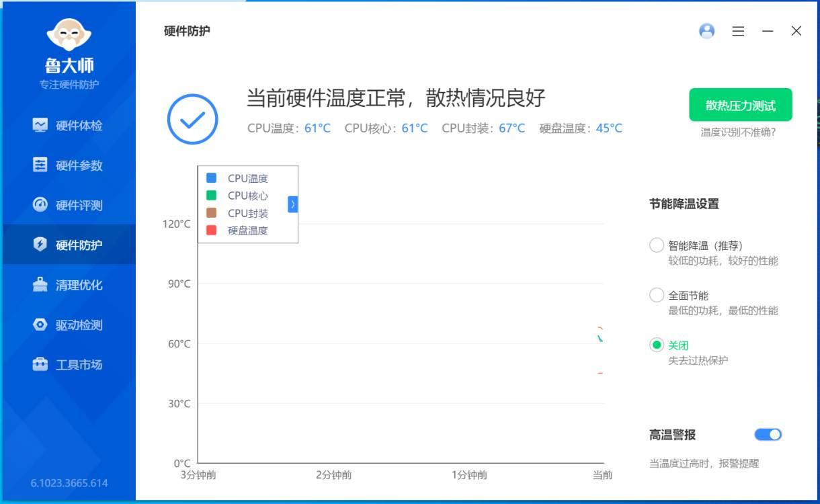The width and height of the screenshot is (820, 504).
Task: Click the user account icon
Action: [706, 31]
